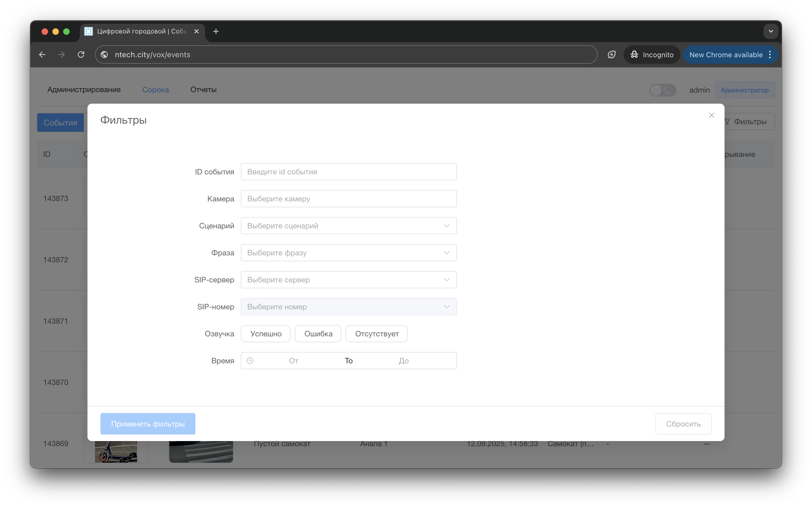Select Успешно for Озвучка filter
The image size is (812, 508).
pyautogui.click(x=265, y=334)
